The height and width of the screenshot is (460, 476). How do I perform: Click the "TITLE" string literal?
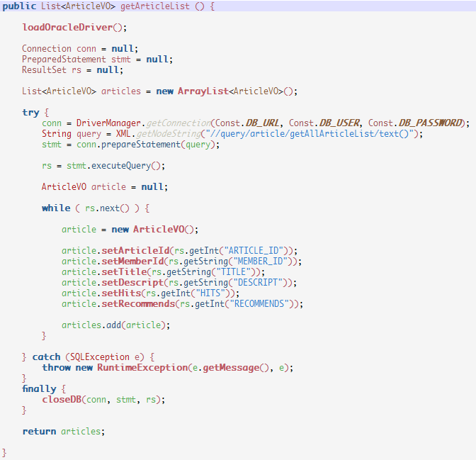[233, 272]
